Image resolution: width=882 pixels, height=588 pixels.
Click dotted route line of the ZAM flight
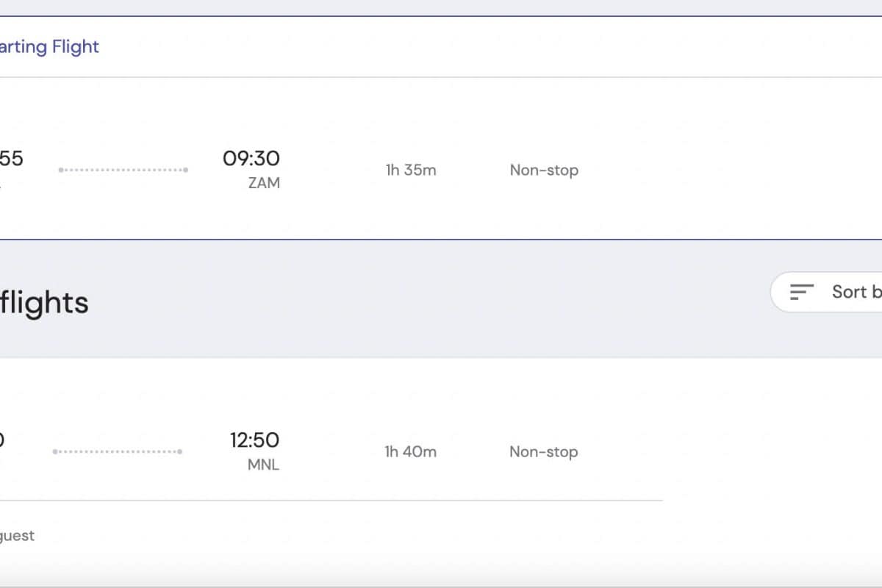coord(123,170)
